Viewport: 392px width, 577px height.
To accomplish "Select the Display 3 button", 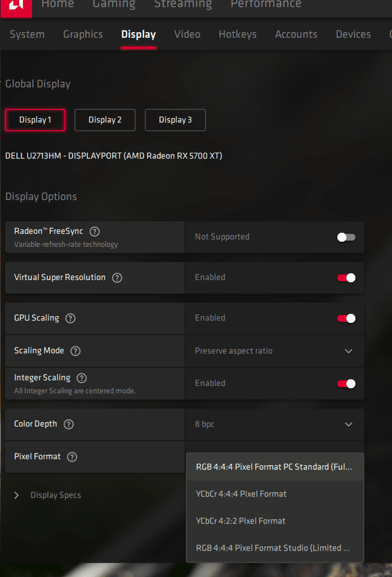I will coord(175,120).
